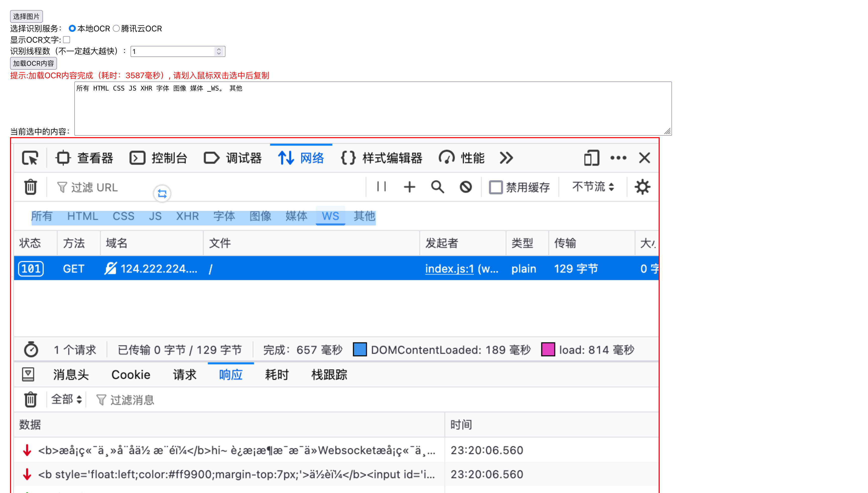Open request blocking circle-slash icon
Image resolution: width=868 pixels, height=493 pixels.
point(466,187)
